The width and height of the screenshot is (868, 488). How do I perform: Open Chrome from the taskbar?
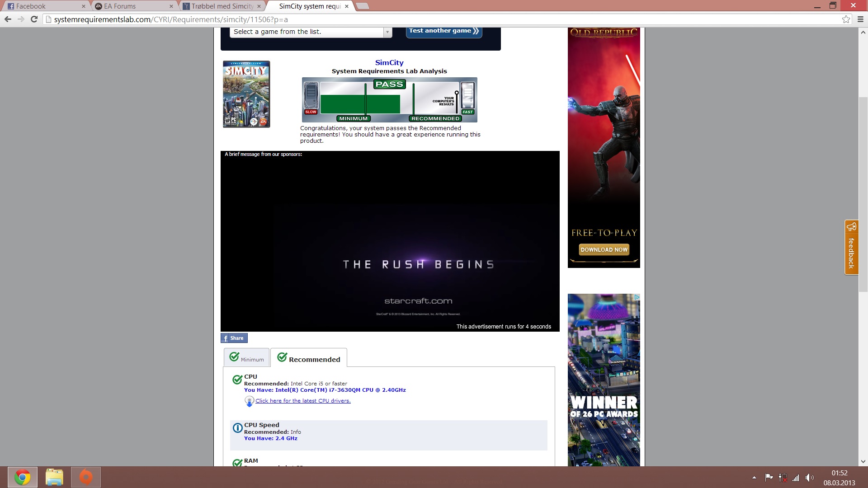[x=23, y=477]
